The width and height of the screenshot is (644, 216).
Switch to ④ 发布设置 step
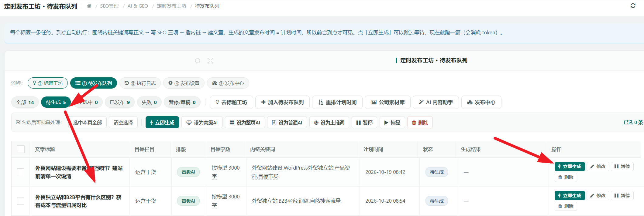pos(184,83)
